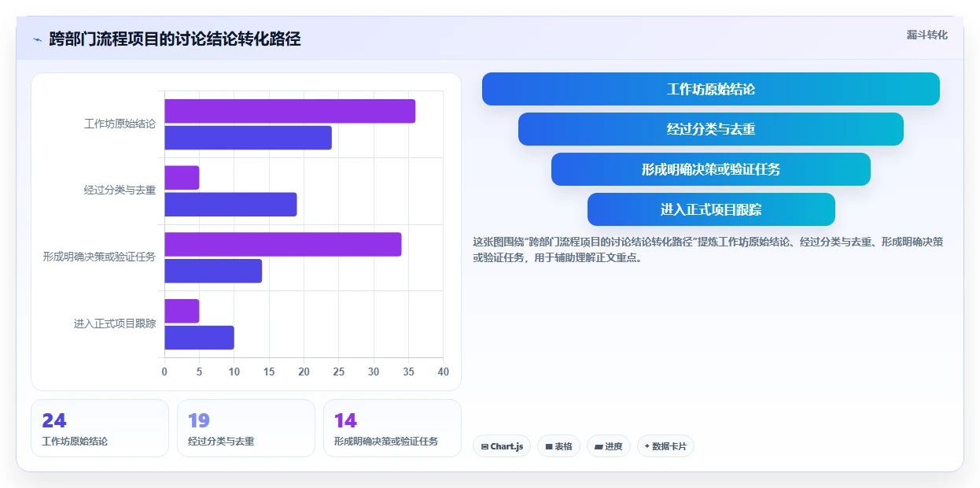Screen dimensions: 980x488
Task: Click the 表格 tag
Action: tap(558, 446)
